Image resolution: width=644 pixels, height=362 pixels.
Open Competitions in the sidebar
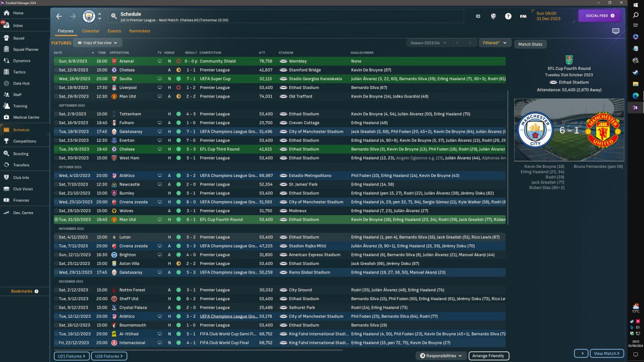click(x=25, y=141)
